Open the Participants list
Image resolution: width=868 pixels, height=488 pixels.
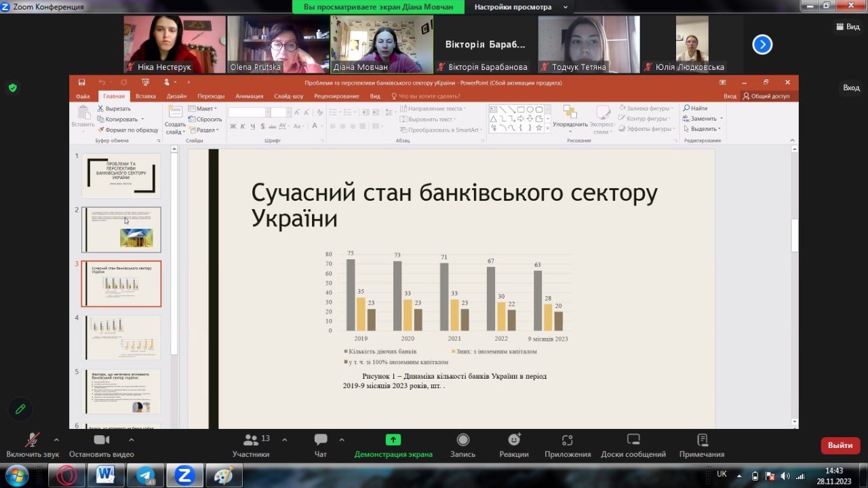click(x=251, y=445)
